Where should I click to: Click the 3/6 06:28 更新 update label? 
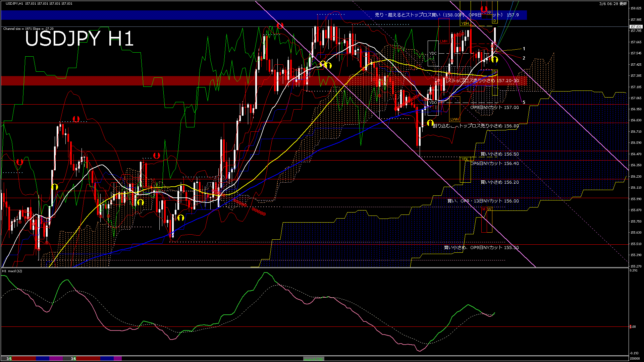click(x=613, y=4)
